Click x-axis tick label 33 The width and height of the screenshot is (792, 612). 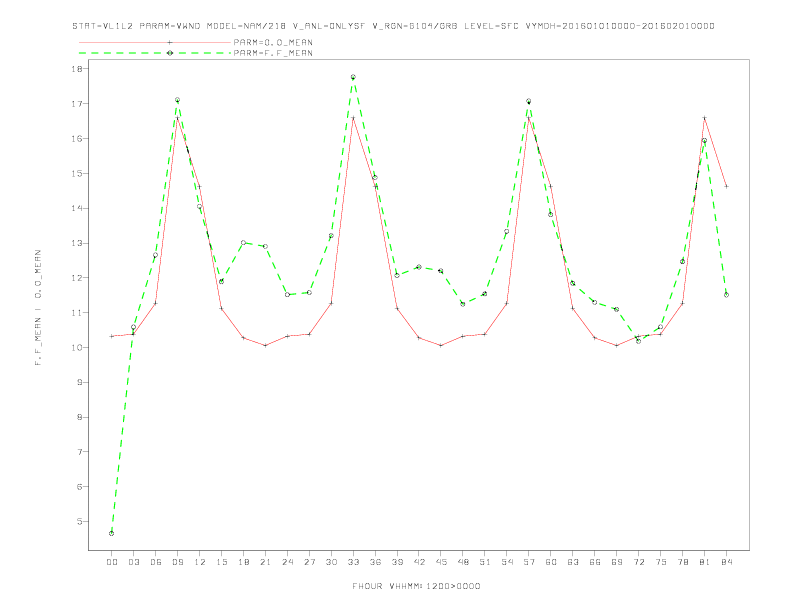coord(353,562)
